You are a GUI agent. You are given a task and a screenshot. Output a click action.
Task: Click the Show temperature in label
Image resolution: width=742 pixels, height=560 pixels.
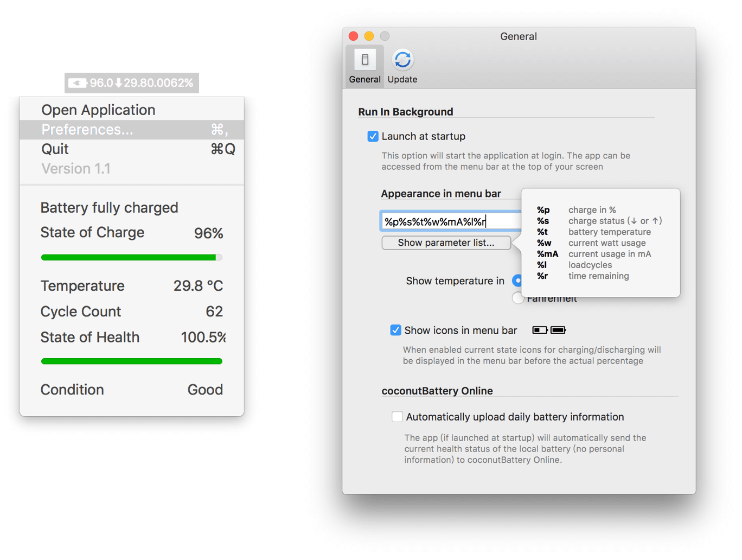pos(455,281)
